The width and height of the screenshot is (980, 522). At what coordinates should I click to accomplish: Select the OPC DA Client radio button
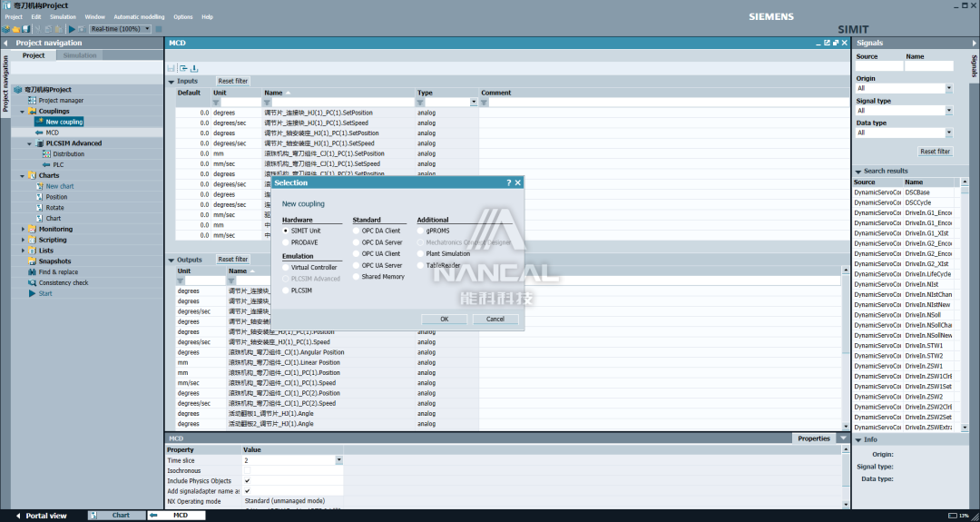pyautogui.click(x=357, y=231)
